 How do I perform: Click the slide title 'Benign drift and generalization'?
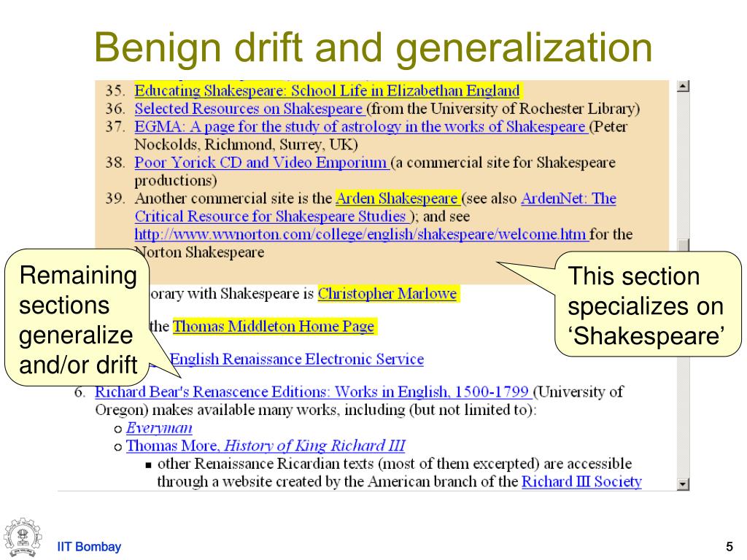373,47
